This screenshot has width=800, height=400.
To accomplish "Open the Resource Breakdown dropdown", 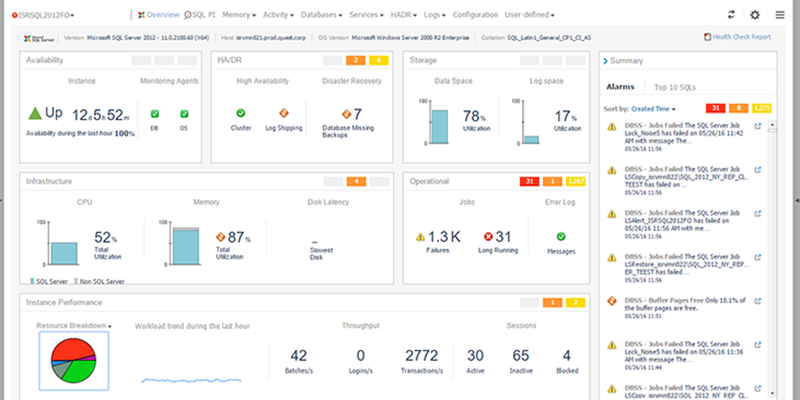I will click(x=74, y=326).
